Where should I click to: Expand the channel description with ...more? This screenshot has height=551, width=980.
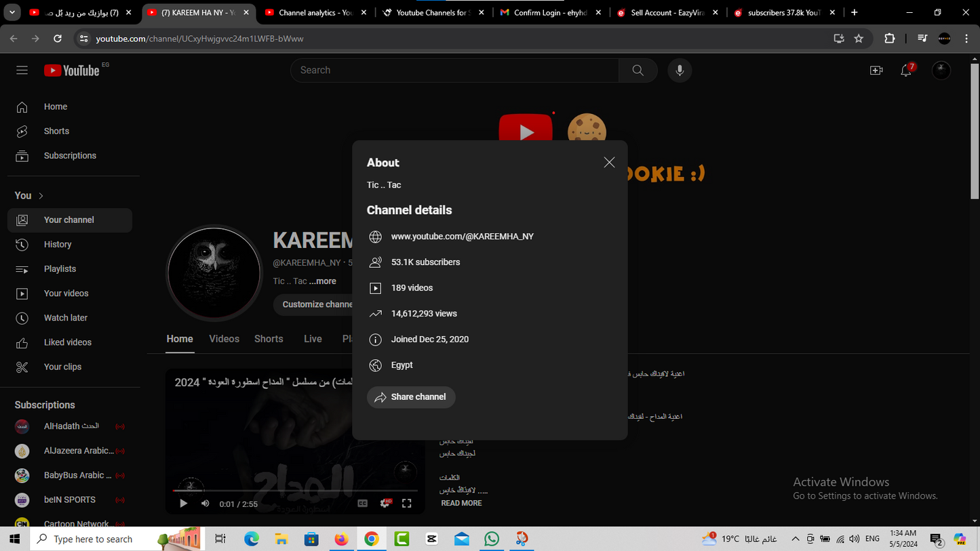click(x=324, y=281)
